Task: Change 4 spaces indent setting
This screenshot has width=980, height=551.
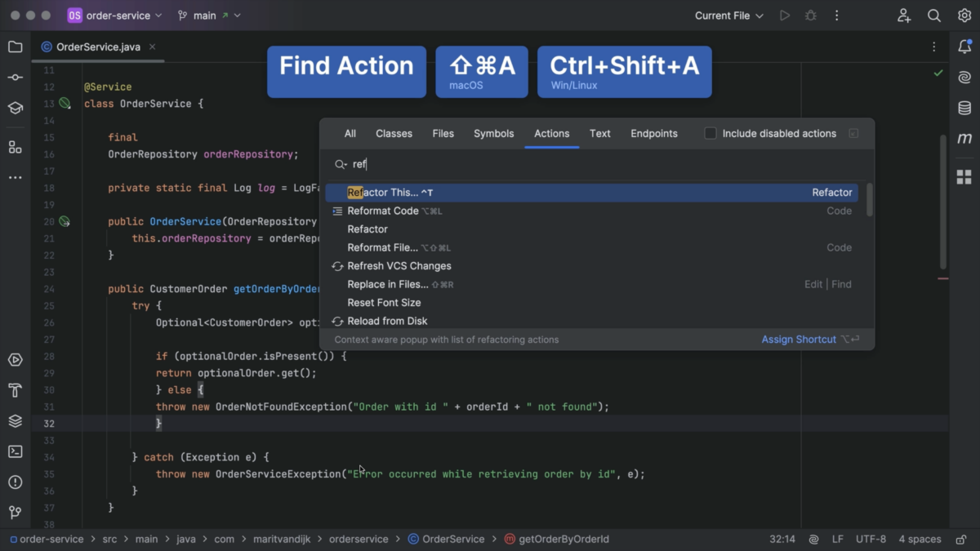Action: point(920,540)
